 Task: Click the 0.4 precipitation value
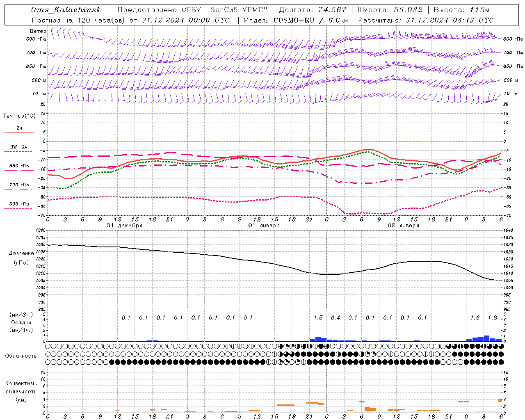[x=336, y=317]
